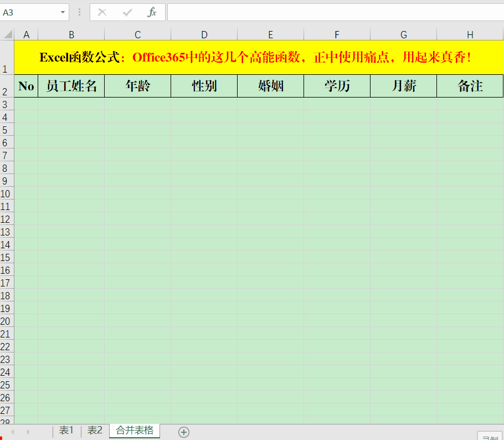Select row 27 header

coord(7,410)
